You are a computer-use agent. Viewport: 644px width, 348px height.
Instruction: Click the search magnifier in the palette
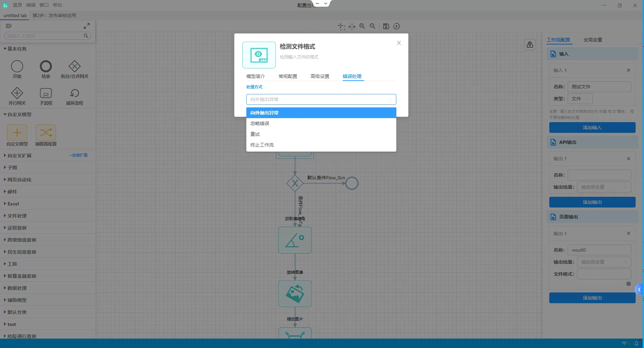86,36
